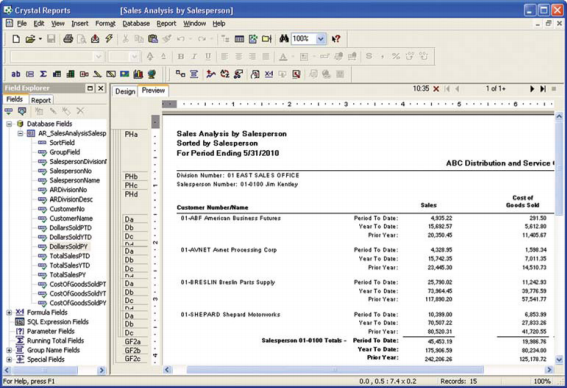Viewport: 567px width, 388px height.
Task: Click the Insert Chart icon
Action: [138, 74]
